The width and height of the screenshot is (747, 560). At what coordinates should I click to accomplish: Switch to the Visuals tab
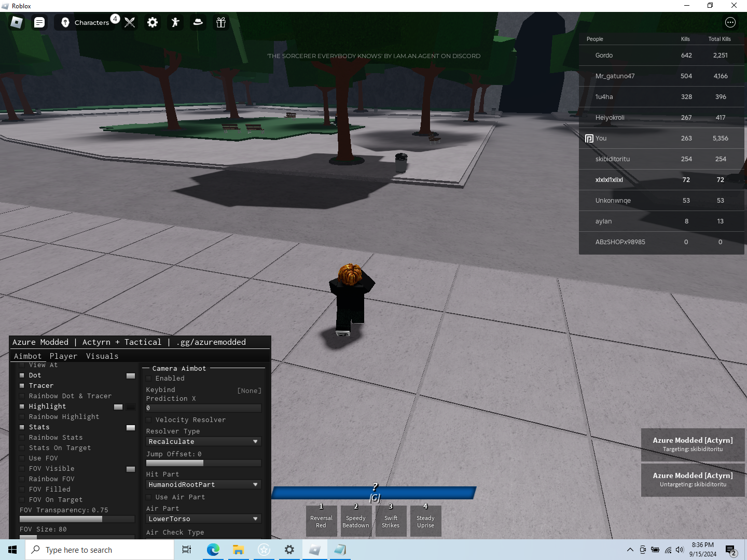coord(102,356)
